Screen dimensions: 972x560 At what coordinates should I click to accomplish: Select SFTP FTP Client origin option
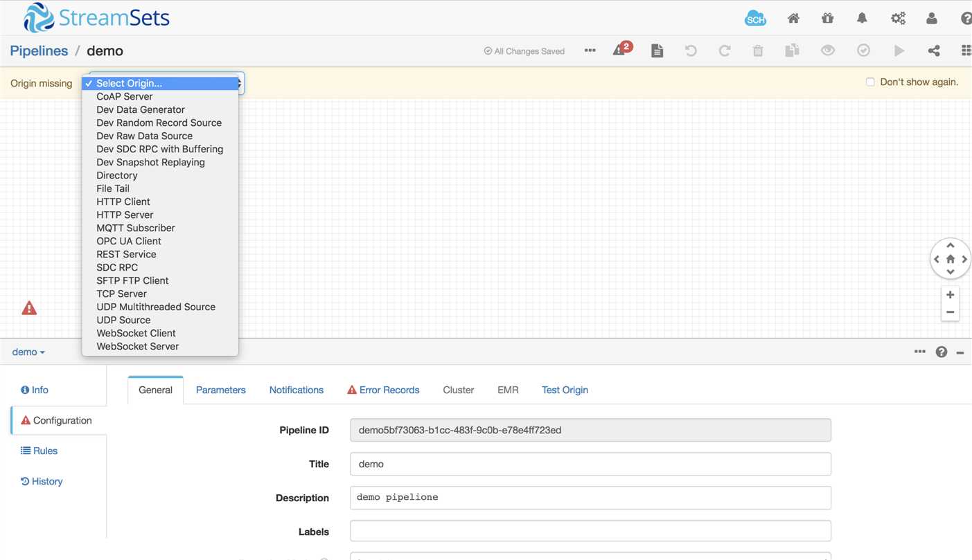point(160,280)
